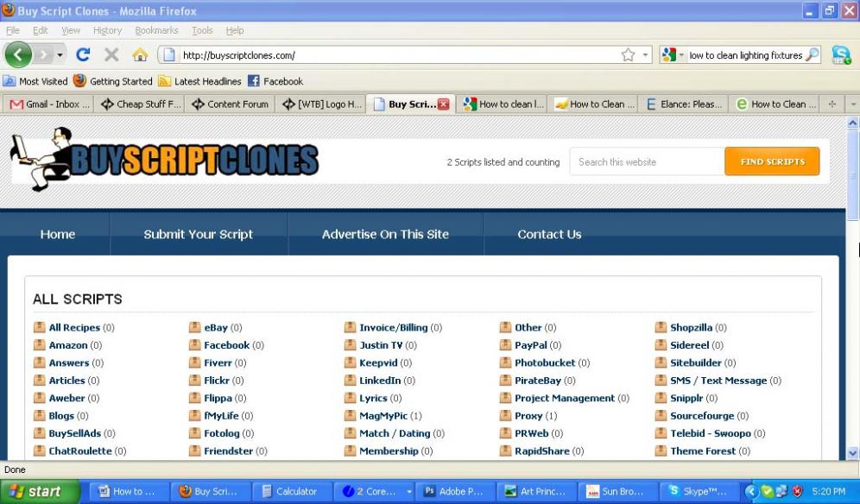Click folder icon beside Theme Forest
This screenshot has height=504, width=860.
[x=661, y=450]
